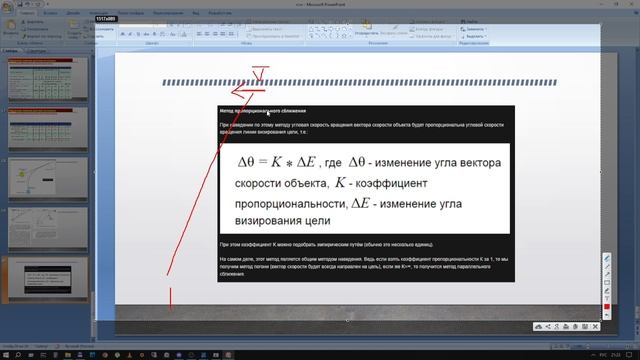The height and width of the screenshot is (360, 640).
Task: Open the Вставка ribbon tab
Action: pyautogui.click(x=51, y=13)
